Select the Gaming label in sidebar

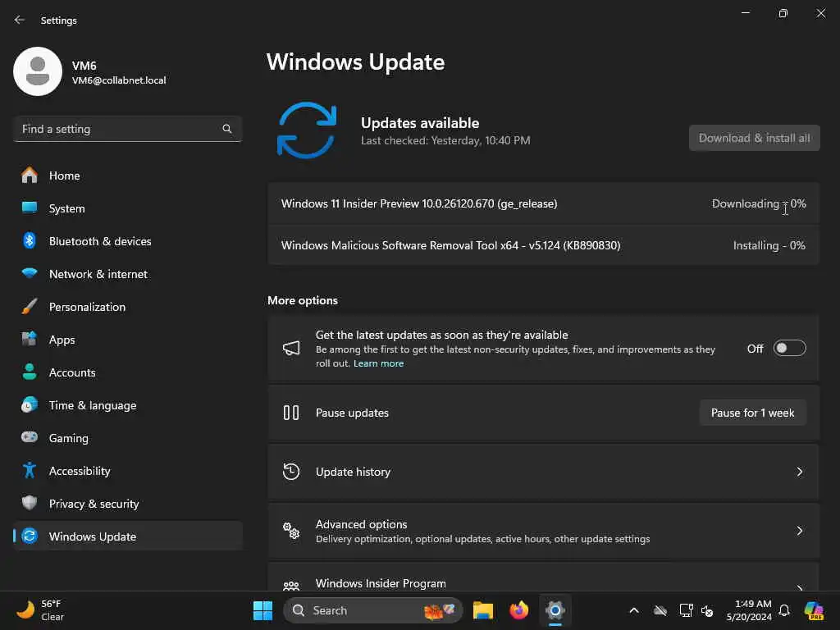pos(69,438)
